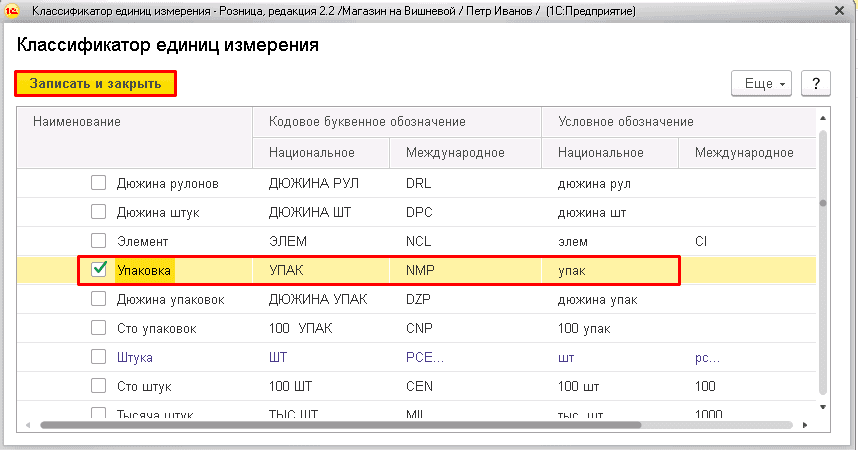Toggle the Штука checkbox
Screen dimensions: 858x450
[99, 357]
